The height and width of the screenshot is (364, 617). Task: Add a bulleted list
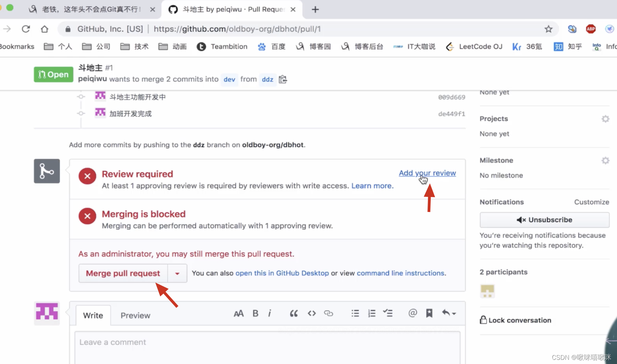tap(355, 314)
